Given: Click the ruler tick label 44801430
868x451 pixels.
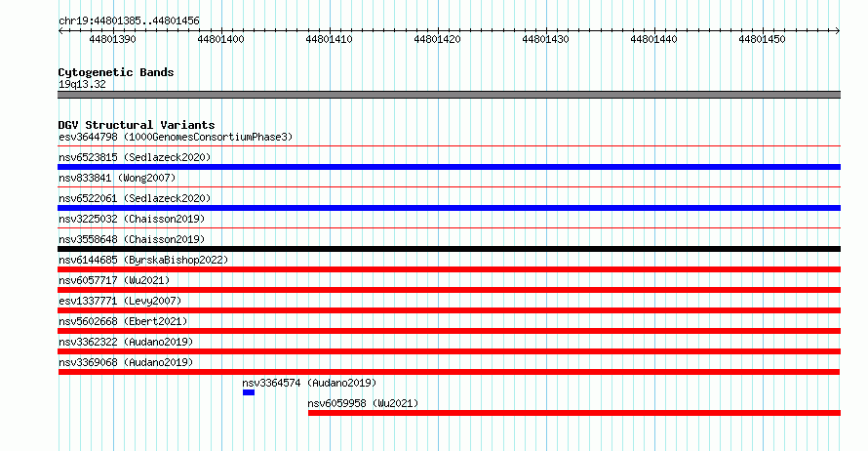Looking at the screenshot, I should tap(545, 39).
